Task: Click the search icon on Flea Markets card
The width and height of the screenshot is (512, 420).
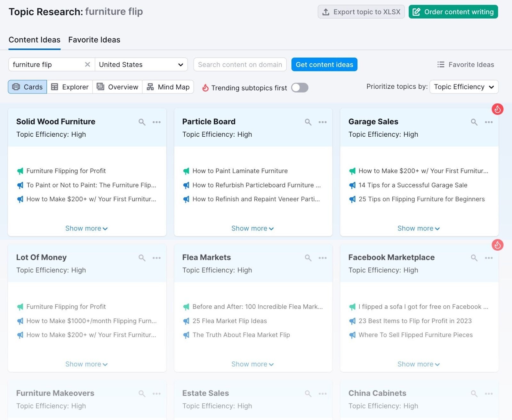Action: (x=308, y=258)
